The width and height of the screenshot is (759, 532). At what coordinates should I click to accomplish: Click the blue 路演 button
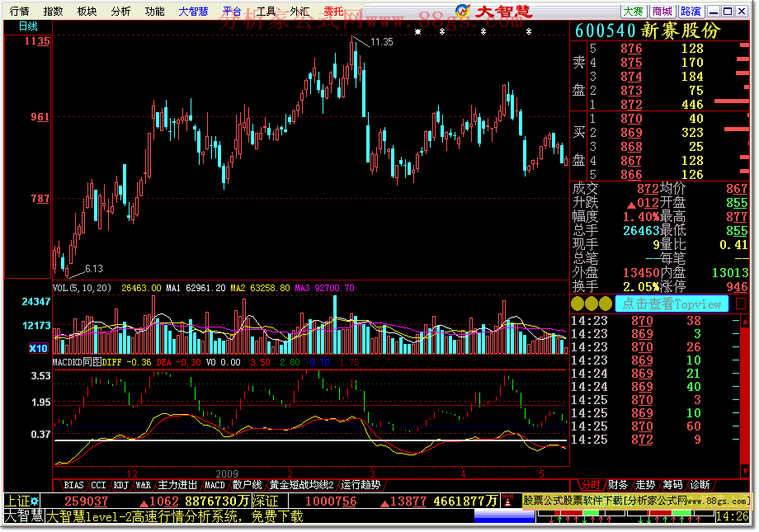(x=691, y=11)
